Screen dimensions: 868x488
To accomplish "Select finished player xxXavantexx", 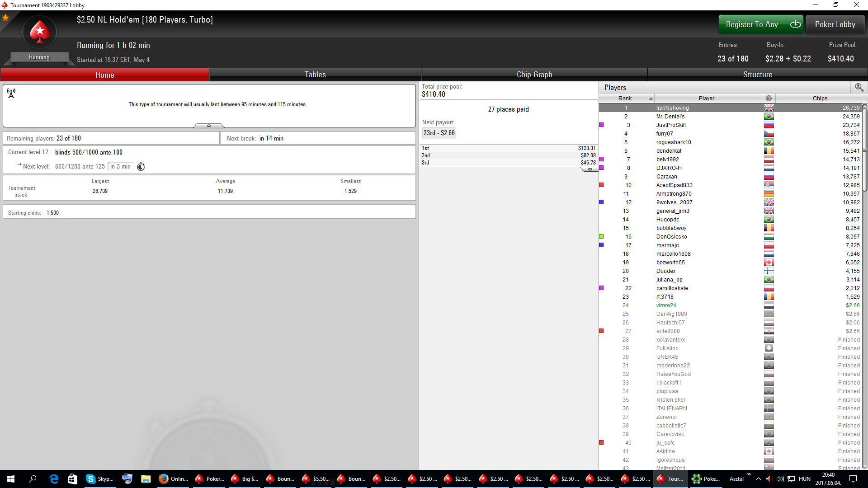I will pyautogui.click(x=730, y=340).
